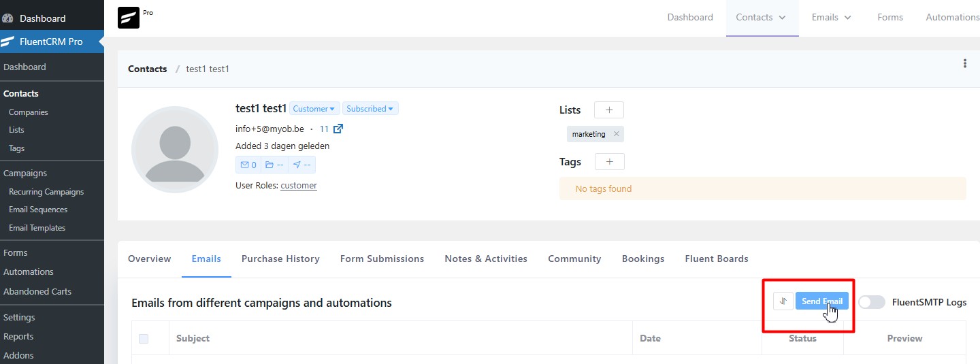Remove the marketing list tag
The image size is (980, 364).
pyautogui.click(x=616, y=134)
